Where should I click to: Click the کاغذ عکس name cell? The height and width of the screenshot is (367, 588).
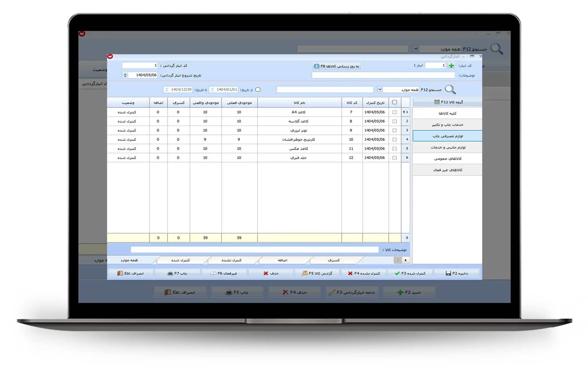(299, 149)
